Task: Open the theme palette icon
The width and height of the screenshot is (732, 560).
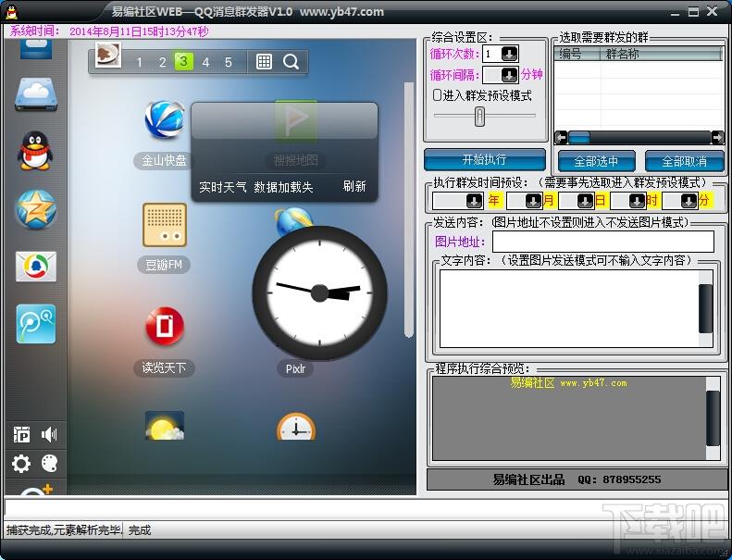Action: click(x=49, y=464)
